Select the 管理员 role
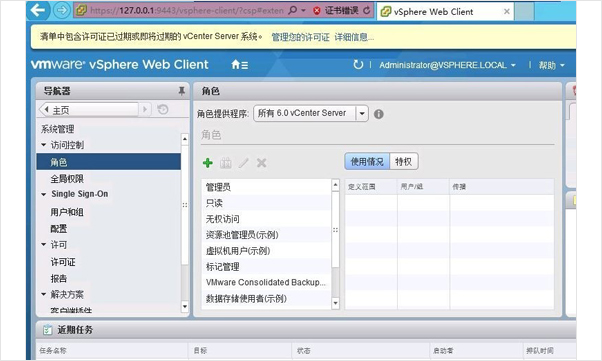This screenshot has height=361, width=602. pos(266,187)
